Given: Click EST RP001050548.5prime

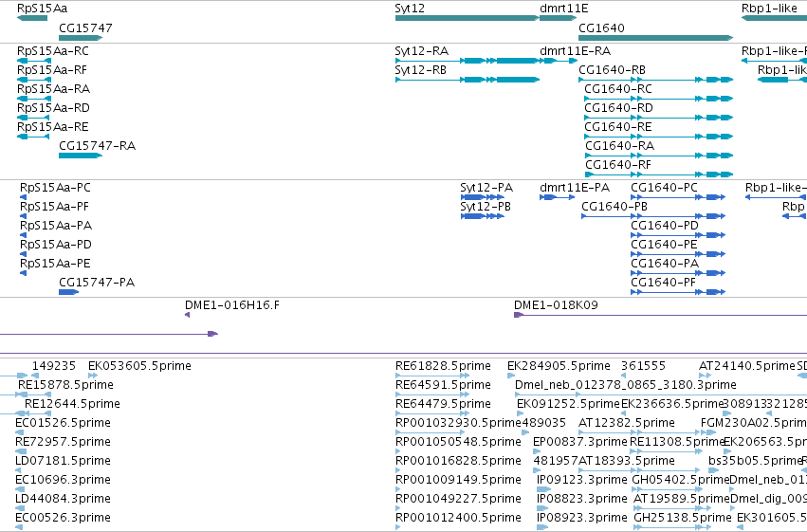Looking at the screenshot, I should click(398, 451).
